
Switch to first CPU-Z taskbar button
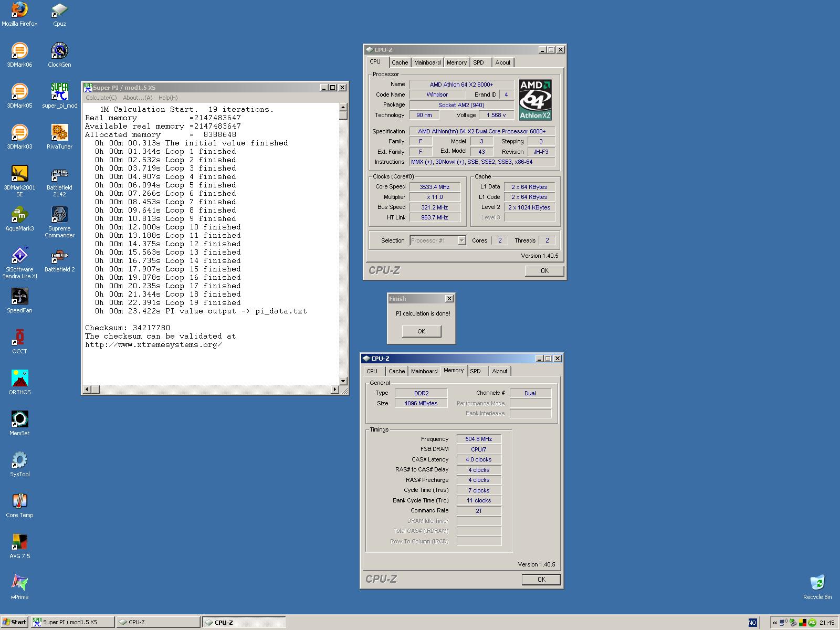coord(158,622)
